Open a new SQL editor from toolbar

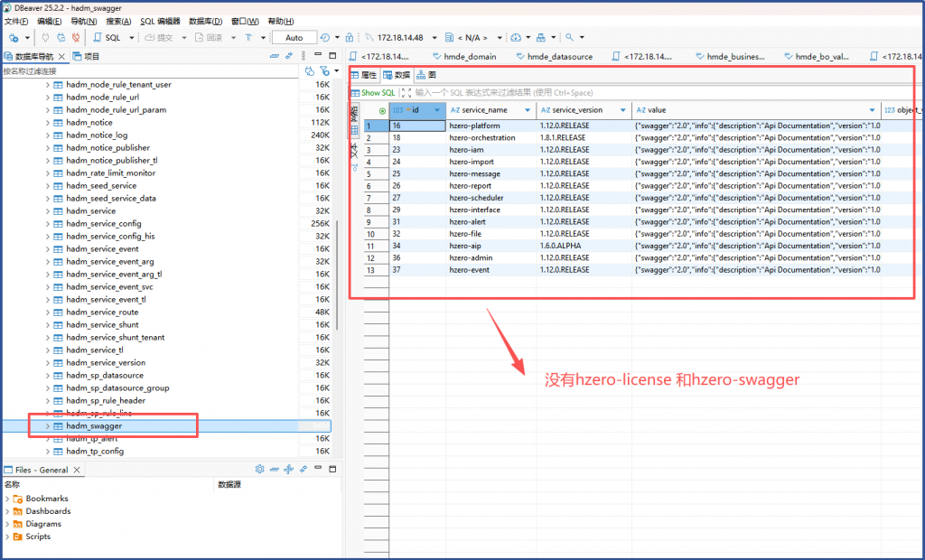pyautogui.click(x=107, y=38)
